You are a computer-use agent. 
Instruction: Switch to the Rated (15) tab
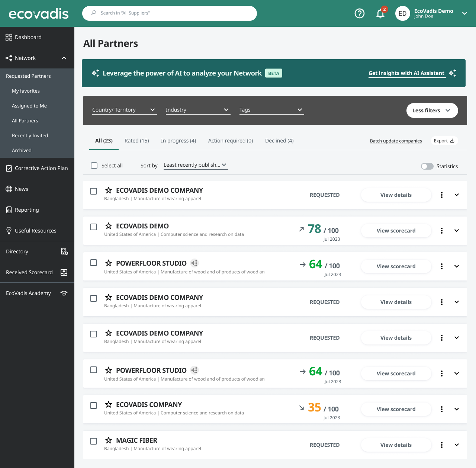(136, 141)
